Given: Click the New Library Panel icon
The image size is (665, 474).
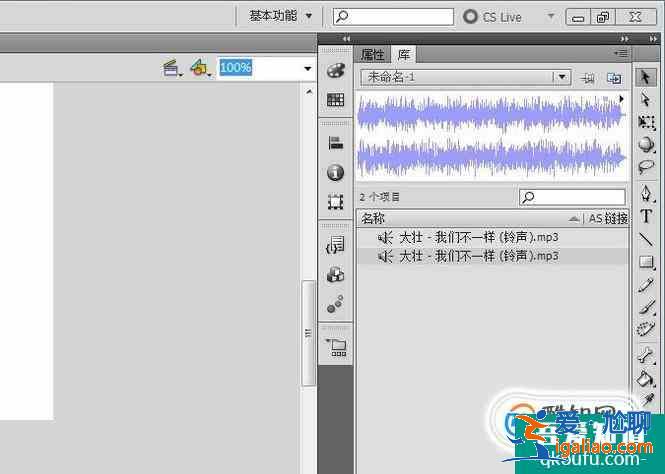Looking at the screenshot, I should tap(614, 78).
